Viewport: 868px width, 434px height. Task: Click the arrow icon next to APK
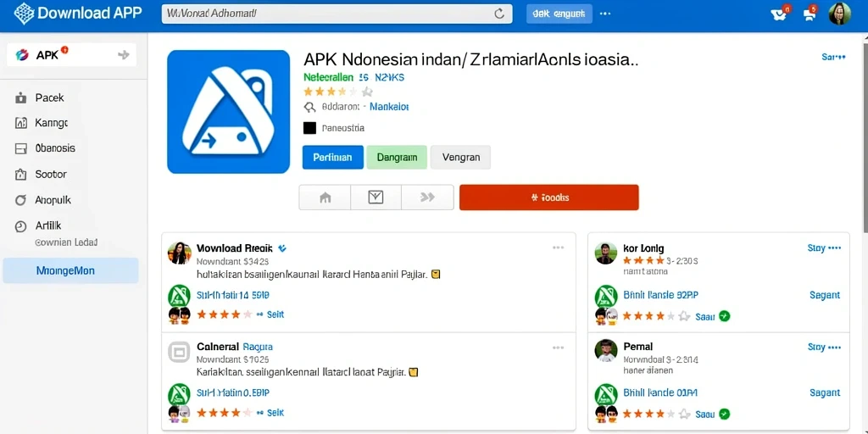[124, 55]
